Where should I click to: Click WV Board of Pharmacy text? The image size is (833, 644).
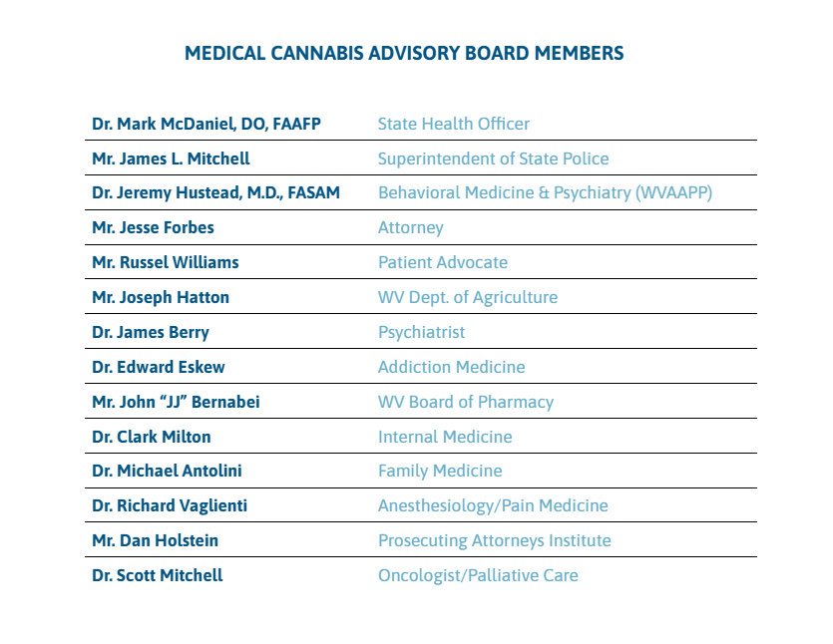(x=465, y=402)
